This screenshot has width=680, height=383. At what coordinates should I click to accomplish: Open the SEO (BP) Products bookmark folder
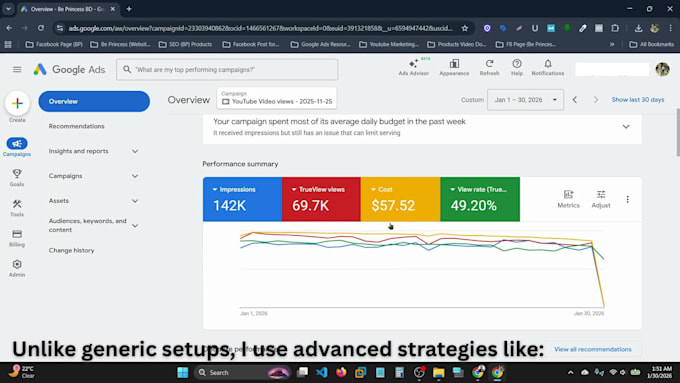(x=185, y=44)
